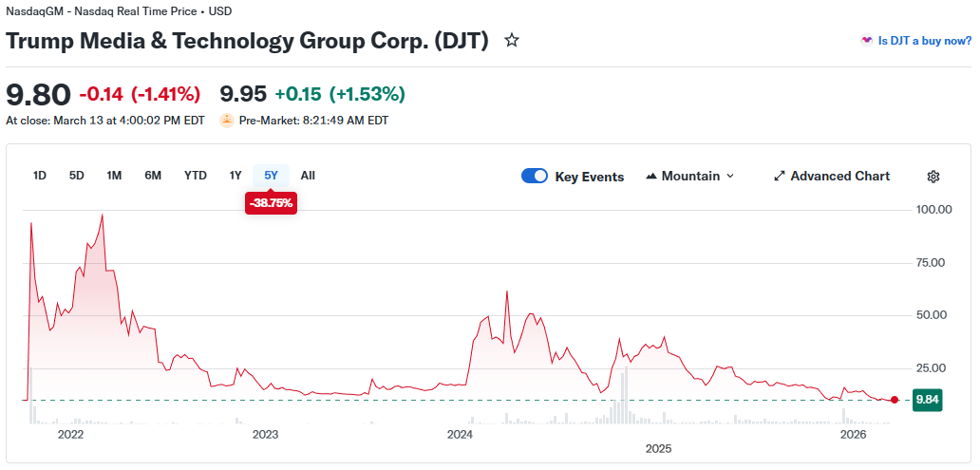Click the heart icon beside 'Is DJT a buy now?'
The image size is (980, 470).
866,41
